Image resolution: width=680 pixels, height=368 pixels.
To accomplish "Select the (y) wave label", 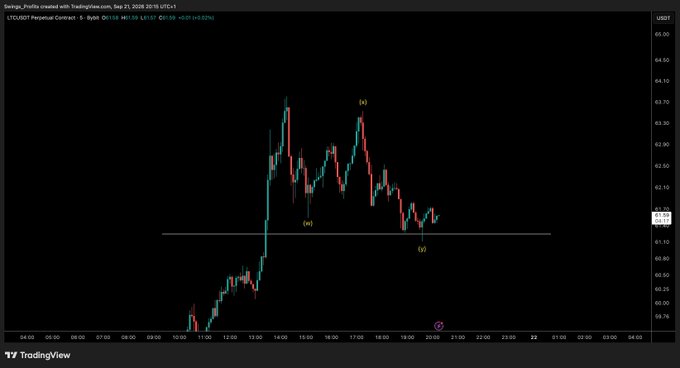I will click(422, 249).
